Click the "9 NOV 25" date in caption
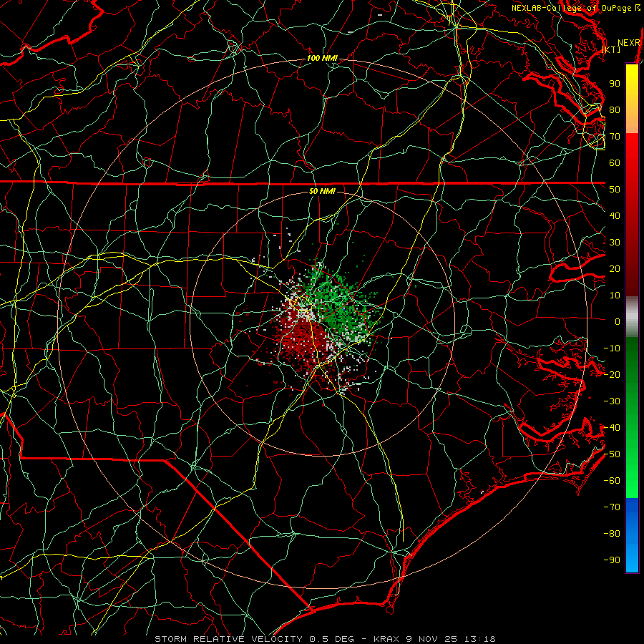The height and width of the screenshot is (644, 644). tap(433, 639)
